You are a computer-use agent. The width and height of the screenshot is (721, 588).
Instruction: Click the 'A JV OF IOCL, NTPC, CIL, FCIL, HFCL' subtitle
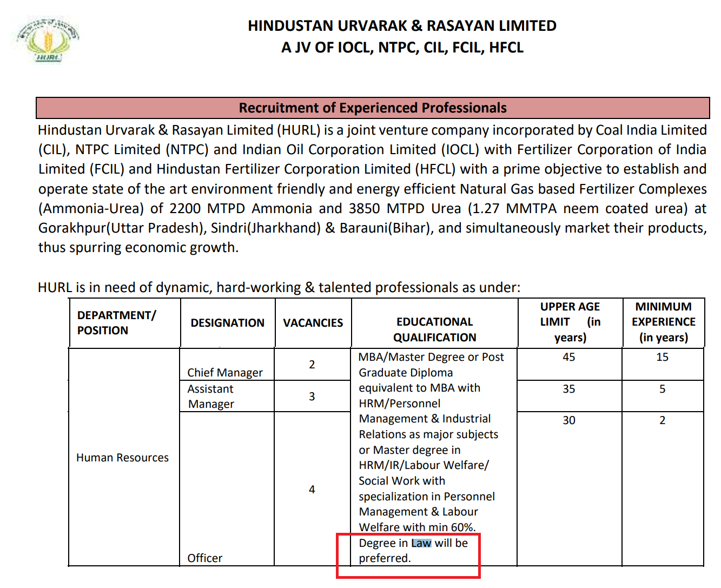tap(402, 48)
